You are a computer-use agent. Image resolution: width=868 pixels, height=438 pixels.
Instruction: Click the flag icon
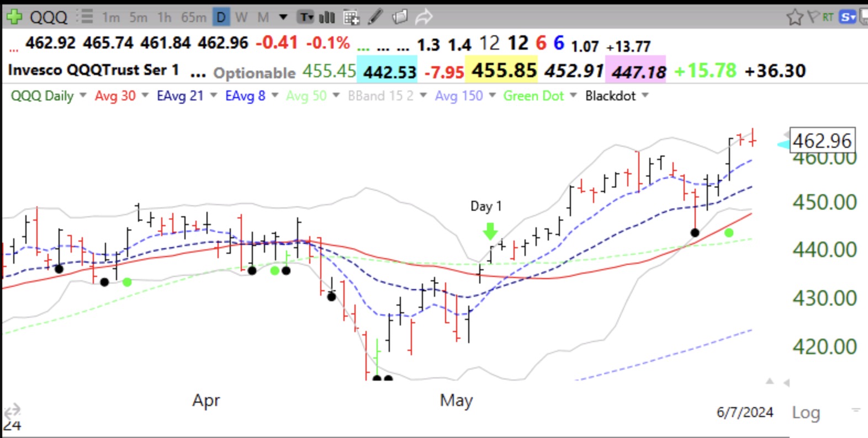tap(813, 17)
